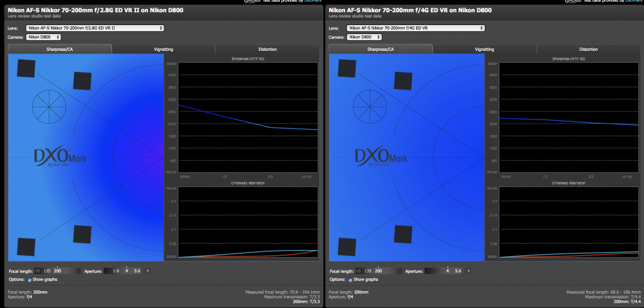This screenshot has height=308, width=644.
Task: Click 'Lens review studio test data' subtitle in right panel
Action: [355, 17]
